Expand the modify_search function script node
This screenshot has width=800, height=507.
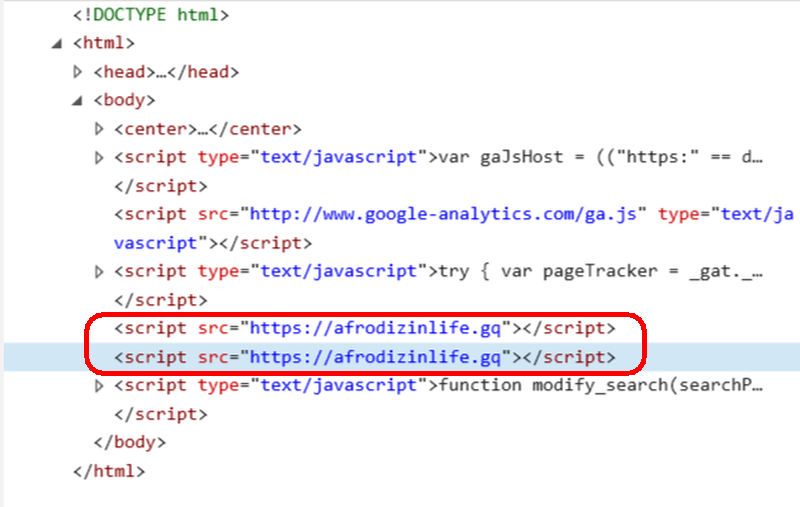pyautogui.click(x=99, y=386)
